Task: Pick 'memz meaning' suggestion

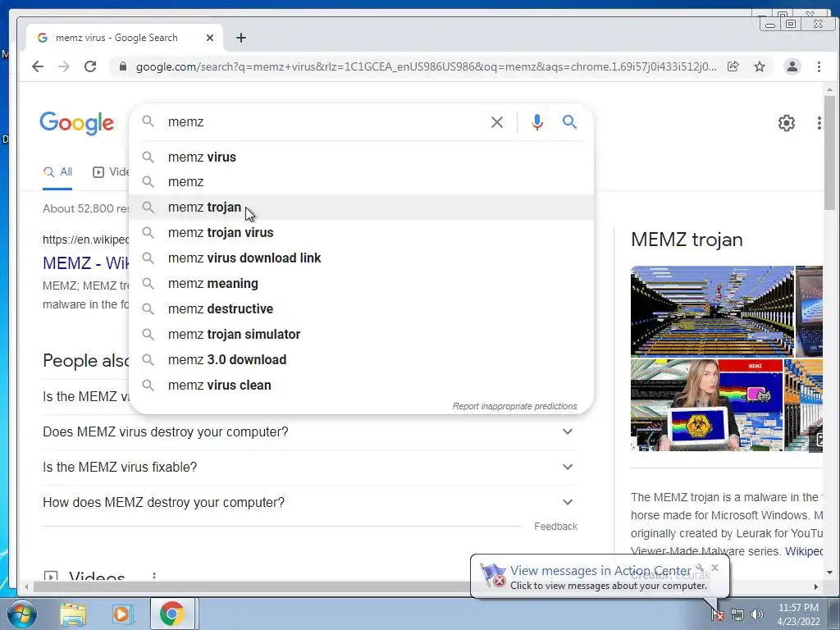Action: coord(362,283)
